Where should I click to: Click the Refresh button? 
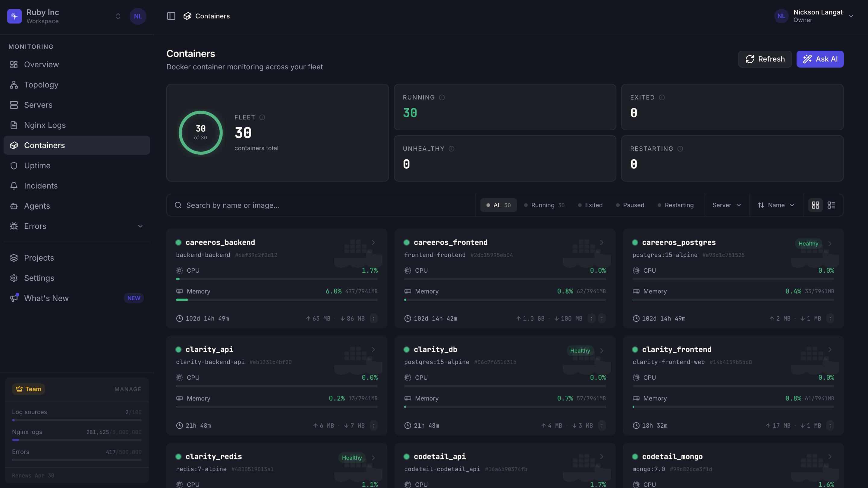pos(765,59)
